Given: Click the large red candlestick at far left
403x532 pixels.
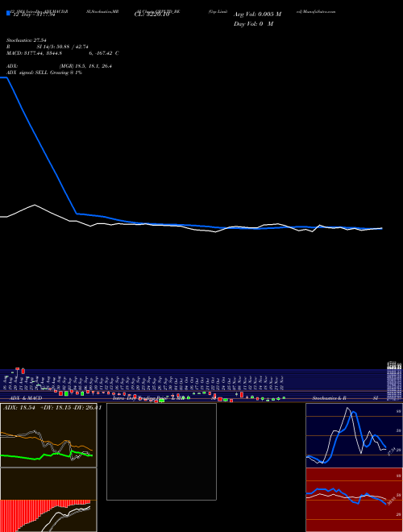Looking at the screenshot, I should 23,371.
